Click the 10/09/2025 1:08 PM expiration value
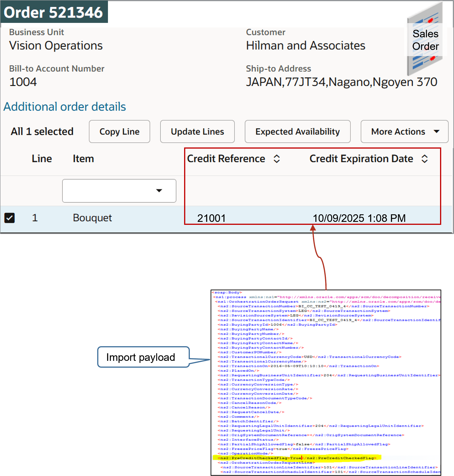 [359, 218]
